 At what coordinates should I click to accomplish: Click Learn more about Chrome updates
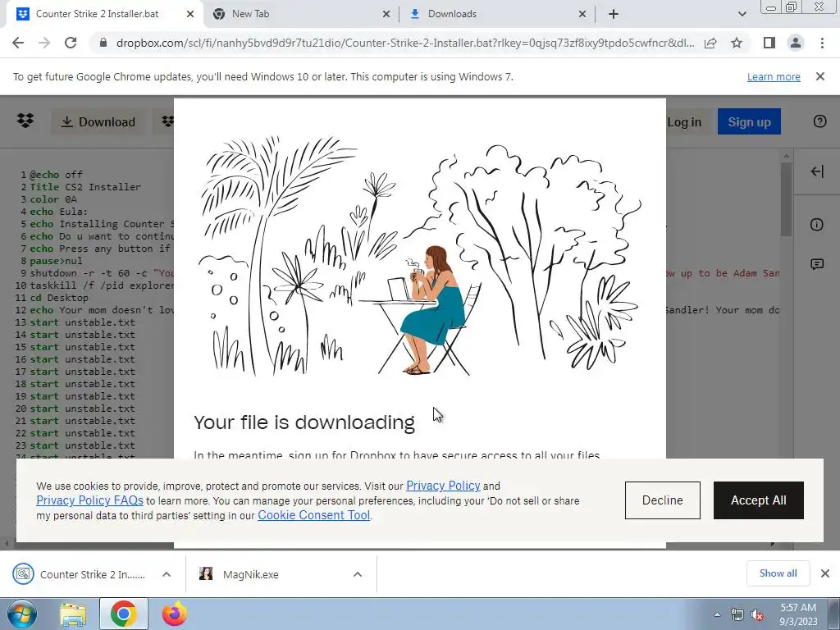[x=774, y=76]
